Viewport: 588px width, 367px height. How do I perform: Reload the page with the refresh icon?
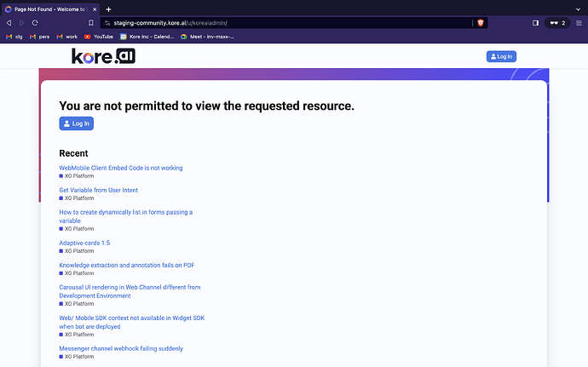click(x=35, y=23)
